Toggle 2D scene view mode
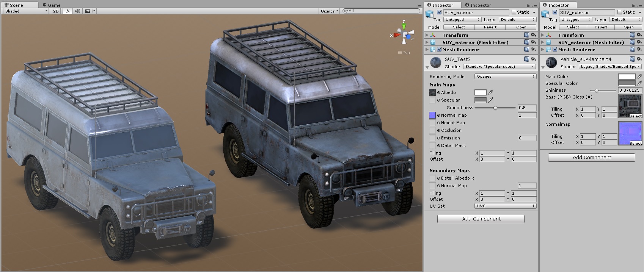644x272 pixels. (56, 11)
